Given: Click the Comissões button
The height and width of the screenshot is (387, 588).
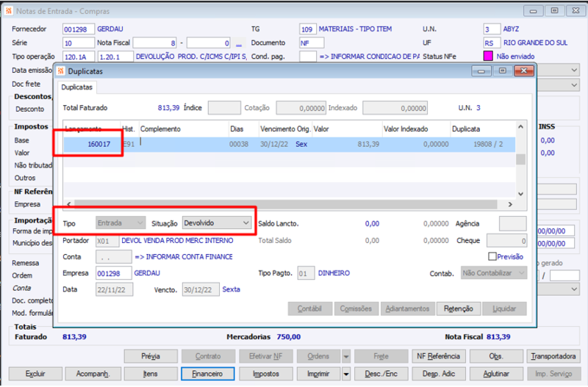Looking at the screenshot, I should pos(356,308).
